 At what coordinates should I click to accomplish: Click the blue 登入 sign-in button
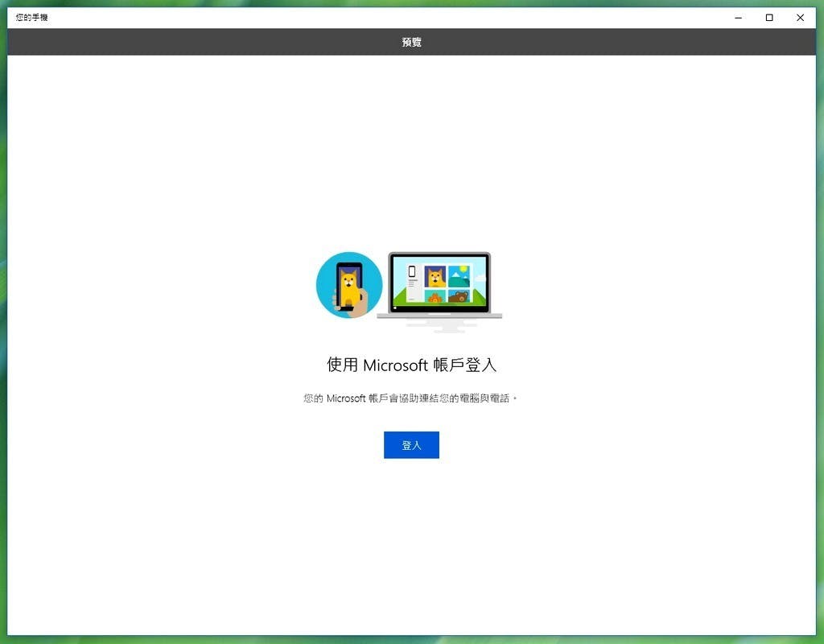(411, 444)
